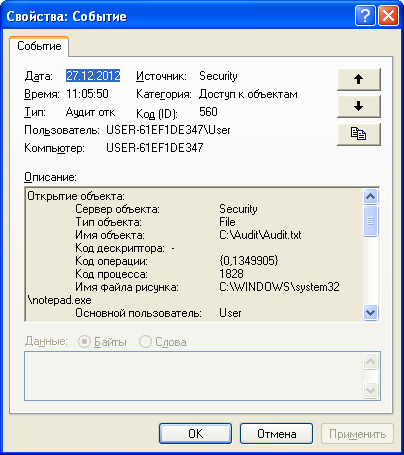Click Основной пользователь value User
Screen dimensions: 404x455
(230, 313)
